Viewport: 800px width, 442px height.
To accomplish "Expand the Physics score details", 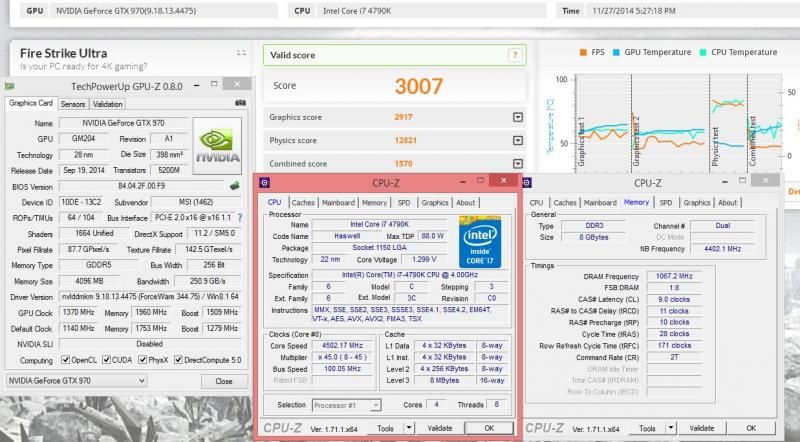I will tap(517, 141).
